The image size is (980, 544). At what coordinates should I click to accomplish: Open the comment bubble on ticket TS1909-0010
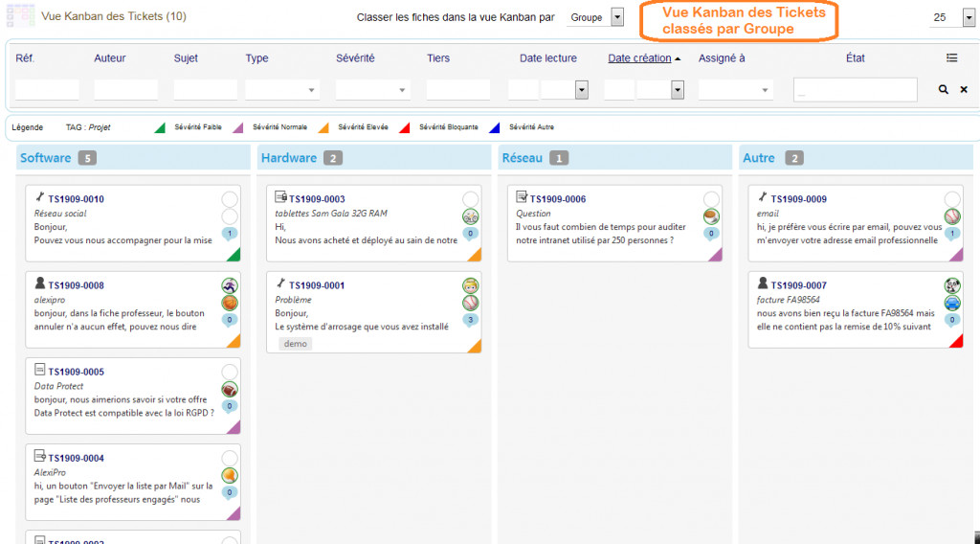pyautogui.click(x=230, y=234)
